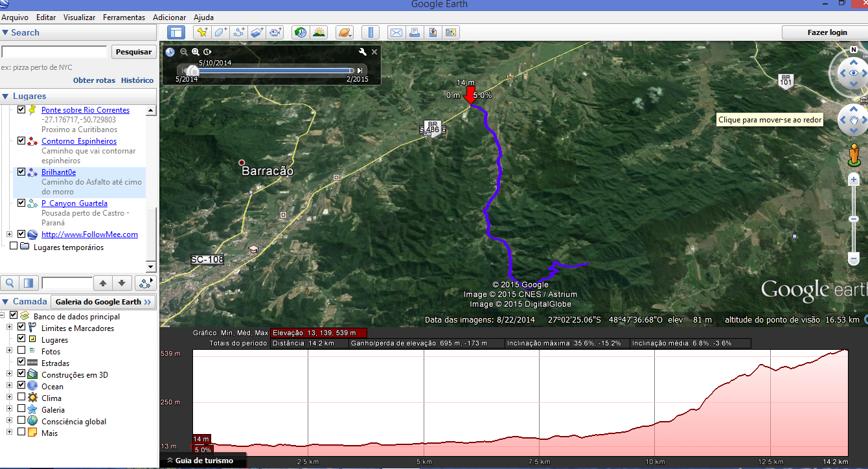The height and width of the screenshot is (469, 868).
Task: Click the historical imagery time slider handle
Action: [192, 71]
